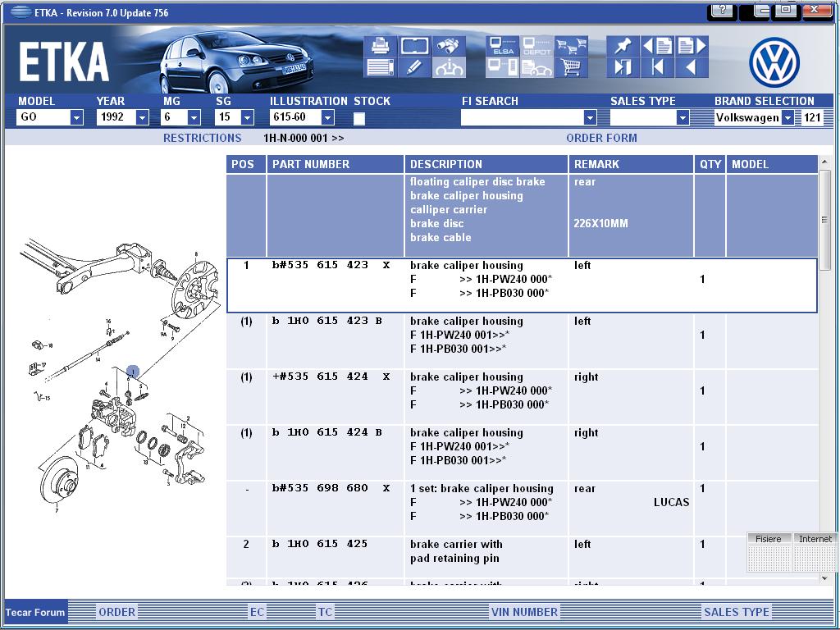Click restriction text 1H-N-000 001 >>

point(304,138)
